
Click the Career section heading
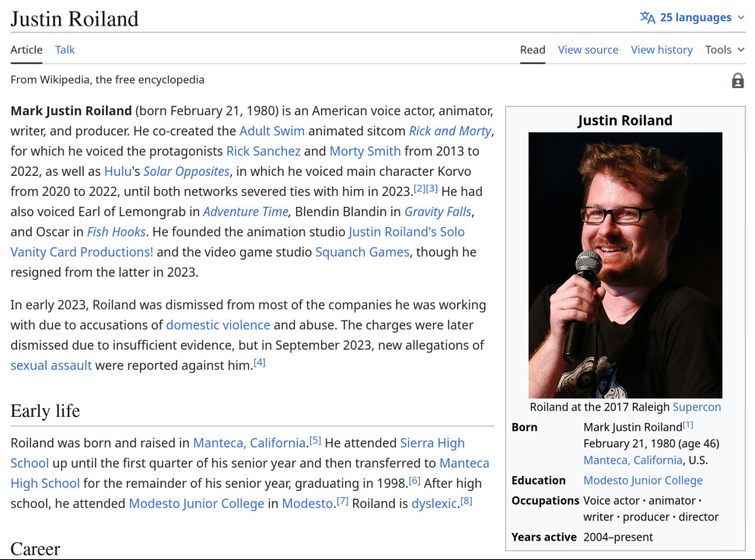[35, 549]
